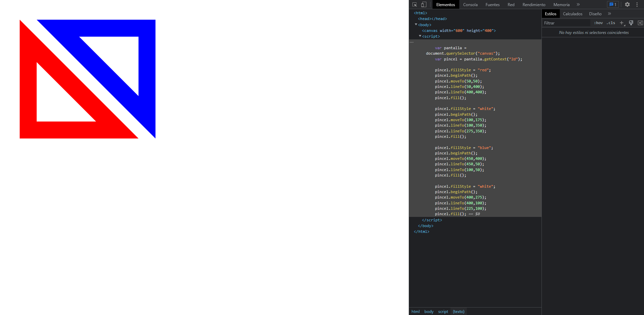Select the closing </html> tag node
The image size is (644, 315).
(x=421, y=231)
